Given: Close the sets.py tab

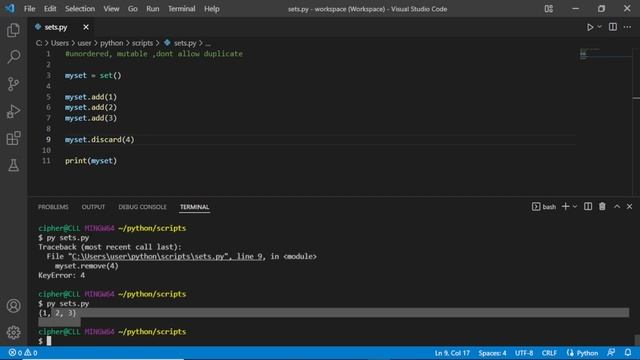Looking at the screenshot, I should [86, 27].
